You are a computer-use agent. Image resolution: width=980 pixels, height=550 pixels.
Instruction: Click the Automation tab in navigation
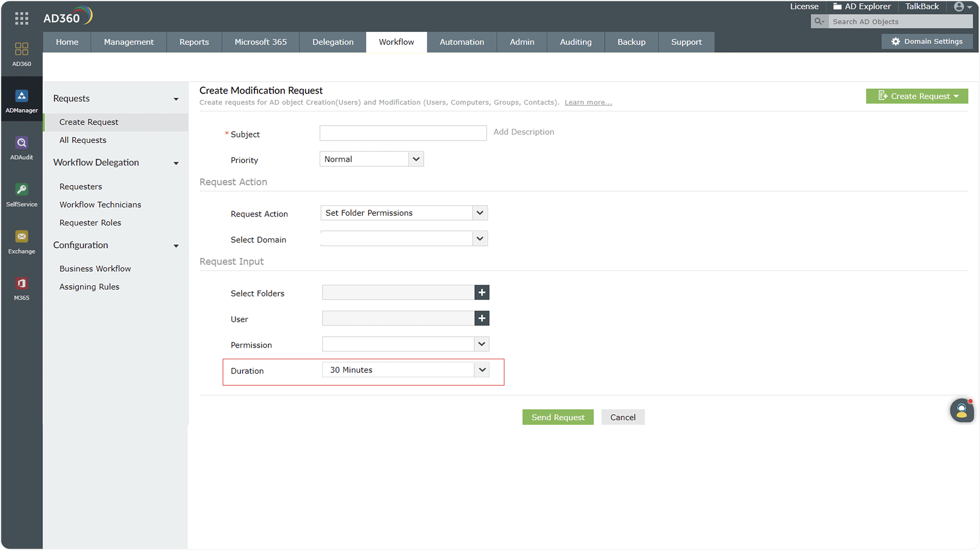(x=462, y=42)
